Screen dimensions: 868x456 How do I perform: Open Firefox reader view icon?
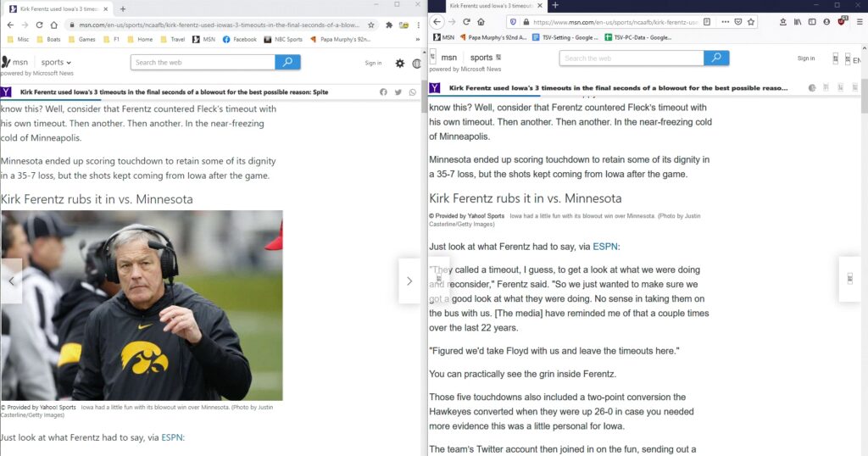(x=707, y=21)
